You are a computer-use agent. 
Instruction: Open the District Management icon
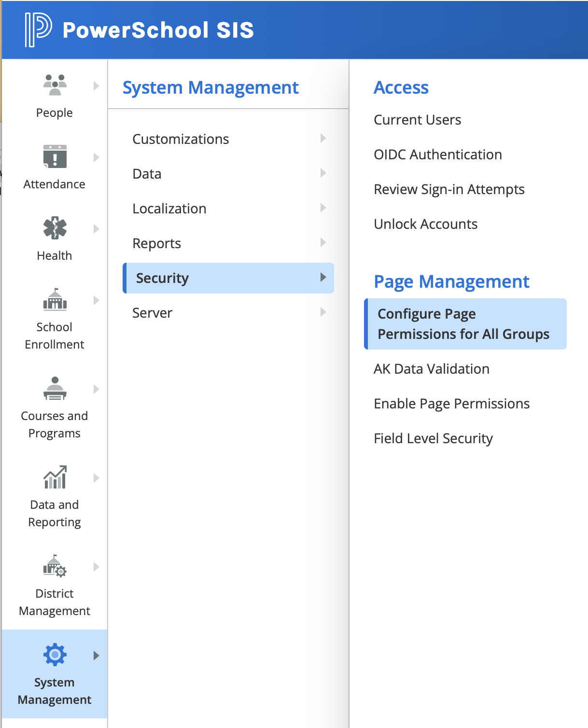click(x=55, y=566)
